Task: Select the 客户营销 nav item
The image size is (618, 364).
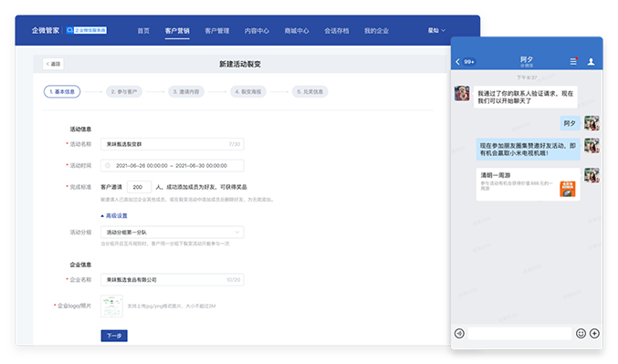Action: click(x=177, y=31)
